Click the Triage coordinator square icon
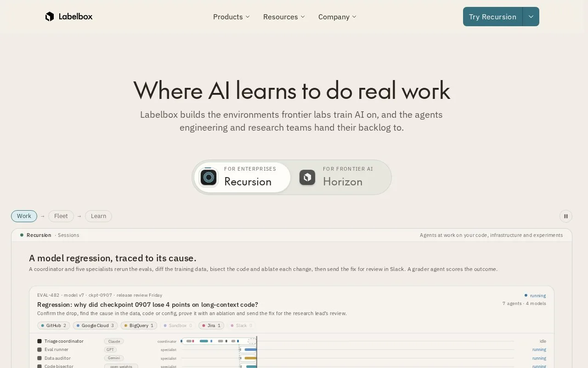The image size is (588, 368). point(40,341)
